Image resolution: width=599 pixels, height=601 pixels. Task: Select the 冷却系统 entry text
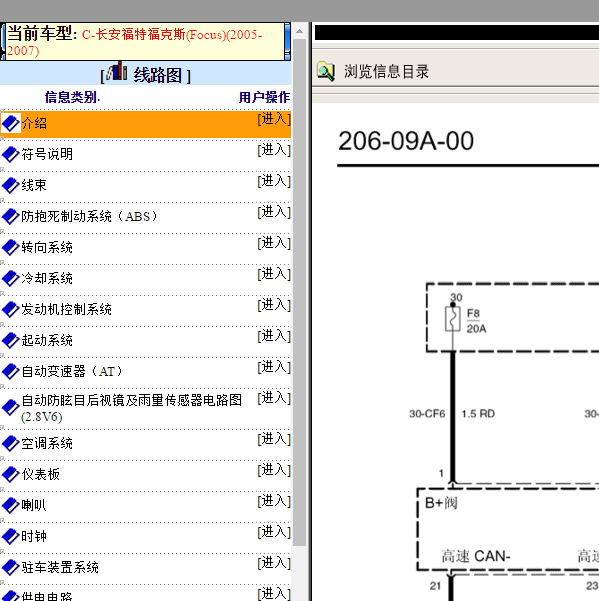(x=47, y=279)
